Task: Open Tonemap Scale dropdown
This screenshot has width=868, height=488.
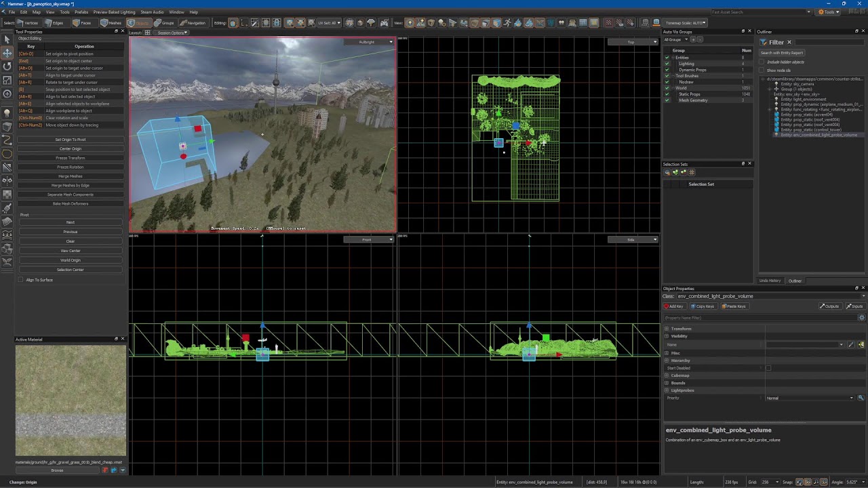Action: coord(686,23)
